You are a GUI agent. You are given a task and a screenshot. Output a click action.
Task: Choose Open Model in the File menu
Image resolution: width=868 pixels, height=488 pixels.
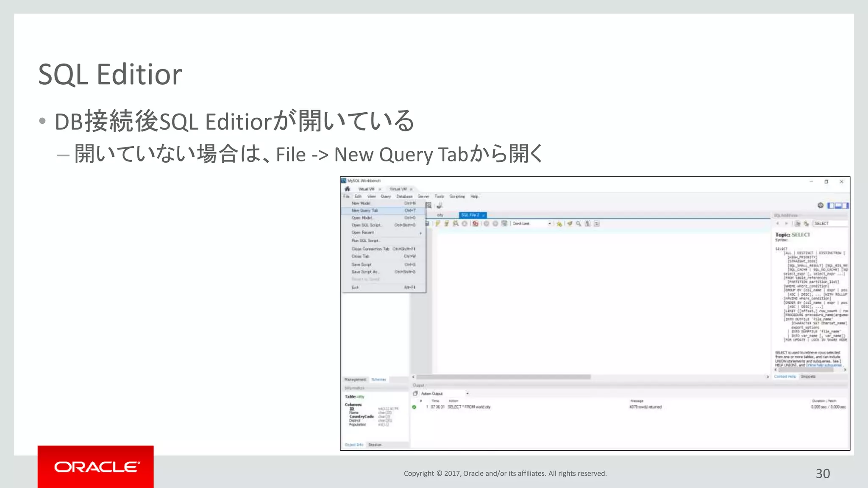coord(384,218)
